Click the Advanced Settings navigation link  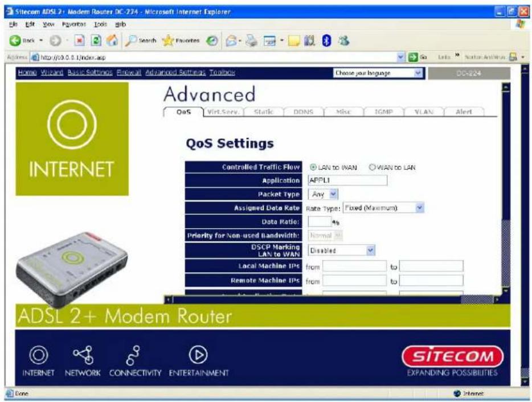(175, 72)
